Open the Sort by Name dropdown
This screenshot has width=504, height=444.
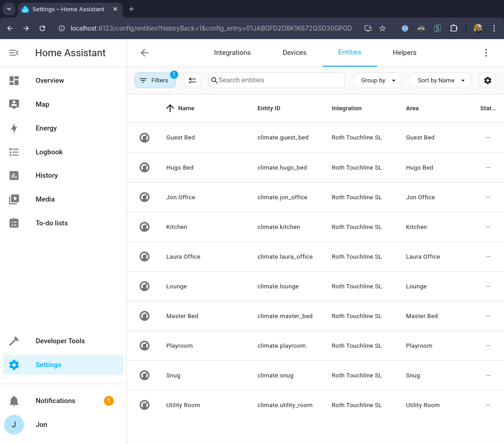[440, 81]
